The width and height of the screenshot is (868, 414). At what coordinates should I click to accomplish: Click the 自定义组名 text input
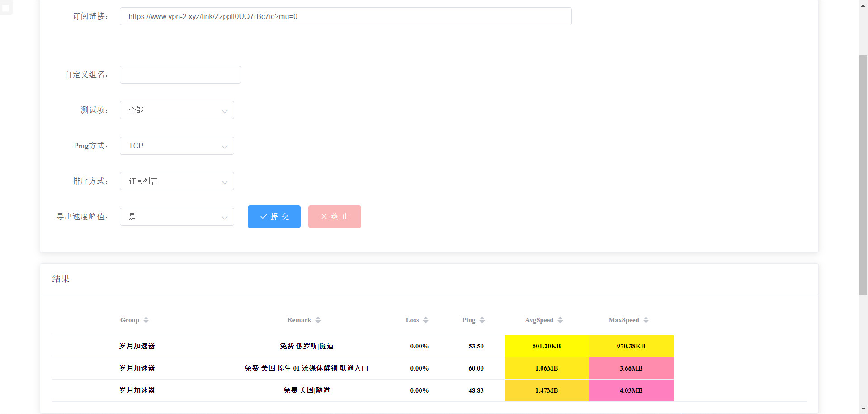pos(180,75)
